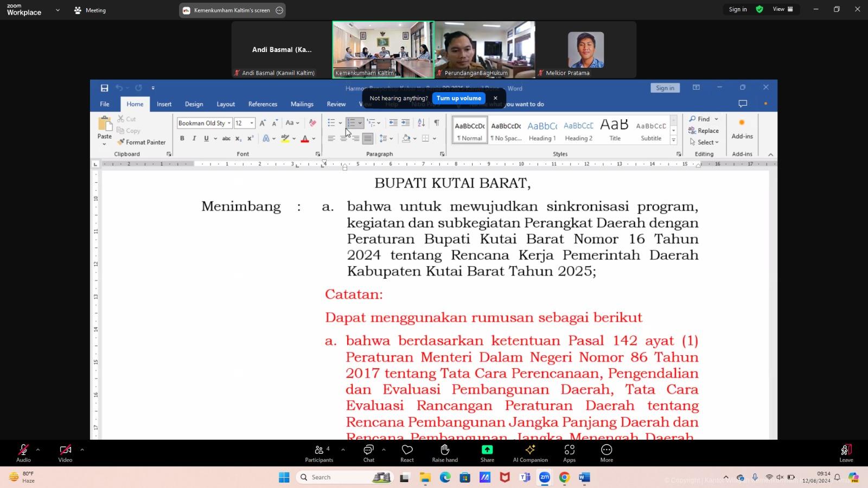Image resolution: width=868 pixels, height=488 pixels.
Task: Apply strikethrough with the abc icon
Action: pos(226,139)
